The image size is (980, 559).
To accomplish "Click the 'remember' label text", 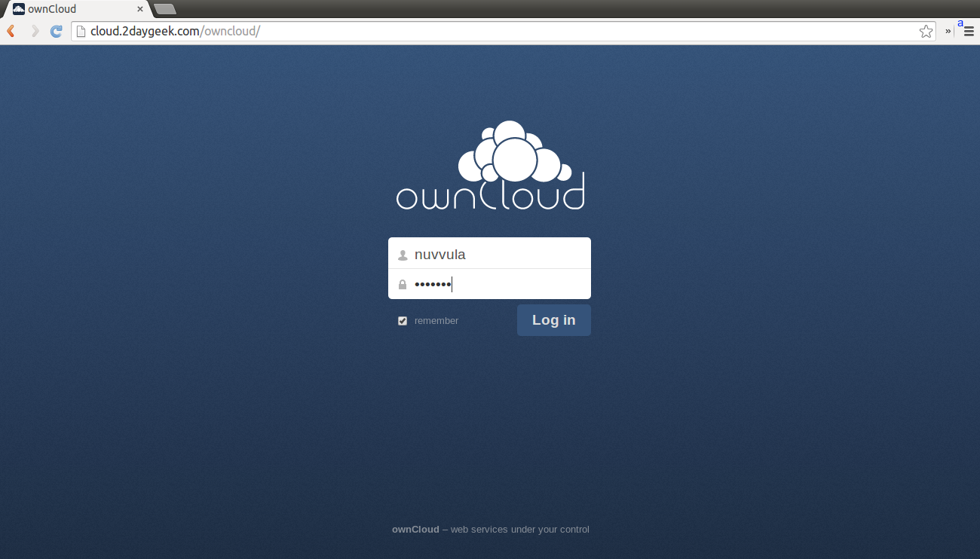I will click(436, 321).
